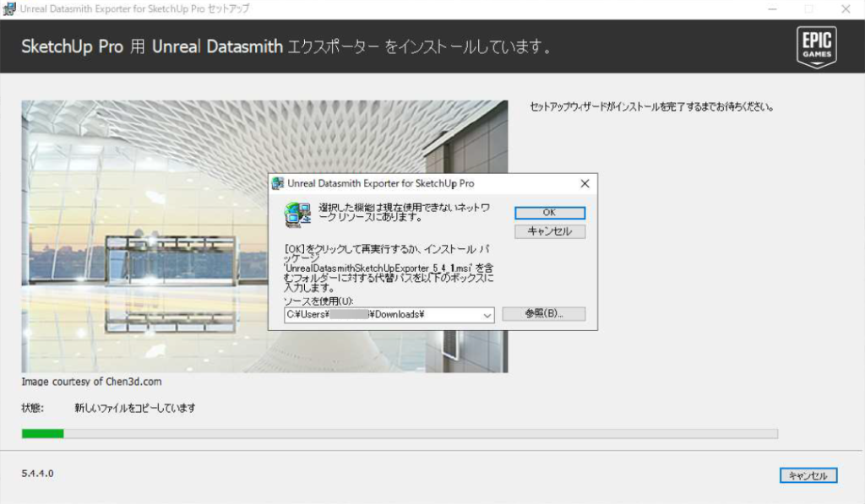Expand the ソースを使用 dropdown arrow
The width and height of the screenshot is (865, 504).
487,315
